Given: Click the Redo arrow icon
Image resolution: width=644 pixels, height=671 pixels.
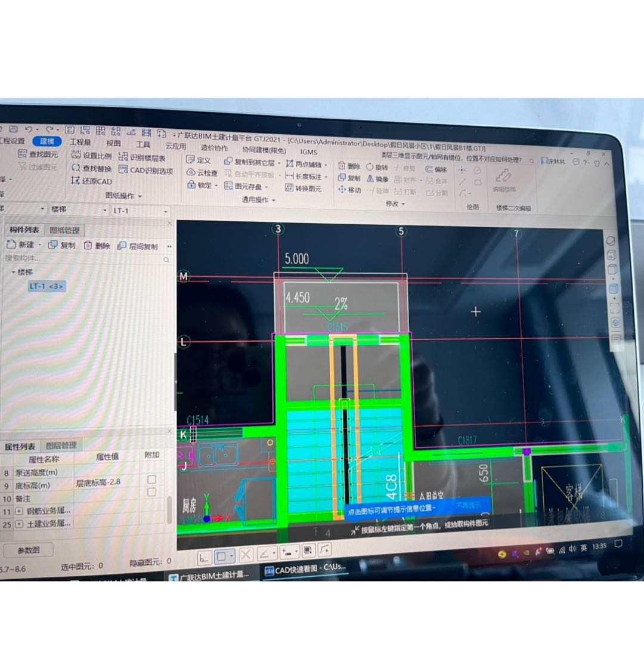Looking at the screenshot, I should coord(49,129).
